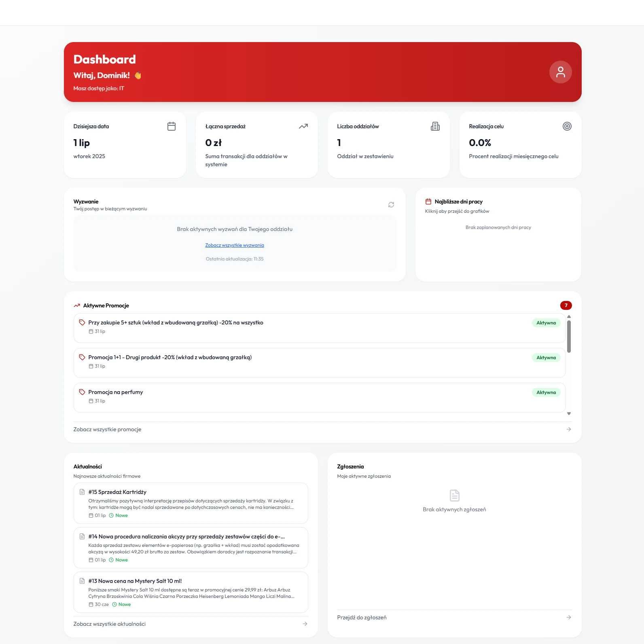The width and height of the screenshot is (644, 644).
Task: Click the tag icon of Promocja na perfumy
Action: point(82,392)
